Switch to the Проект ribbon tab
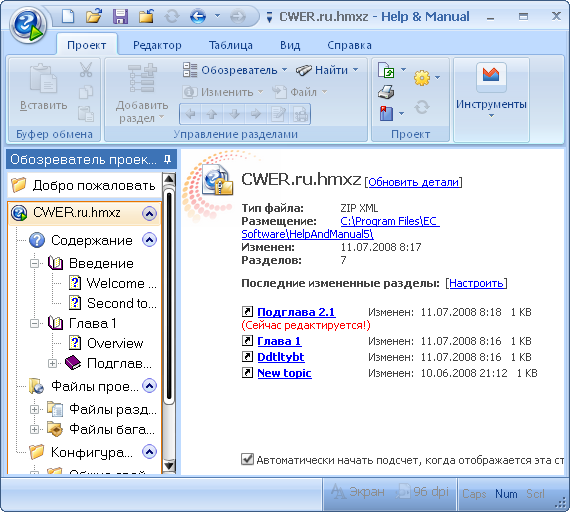This screenshot has width=570, height=512. tap(87, 45)
